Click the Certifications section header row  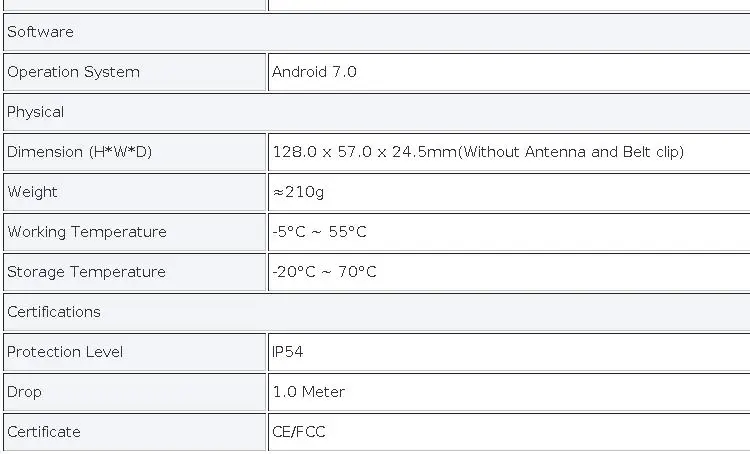[375, 312]
